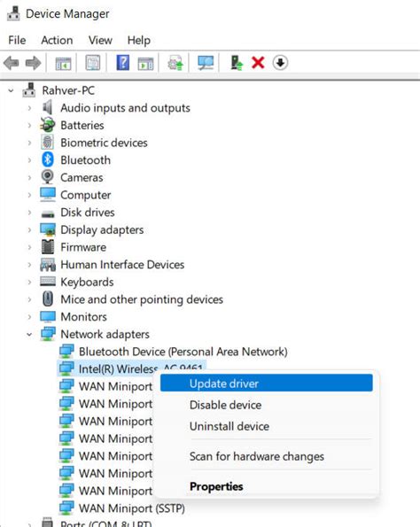This screenshot has height=527, width=420.
Task: Open the Help question mark toolbar icon
Action: click(123, 63)
